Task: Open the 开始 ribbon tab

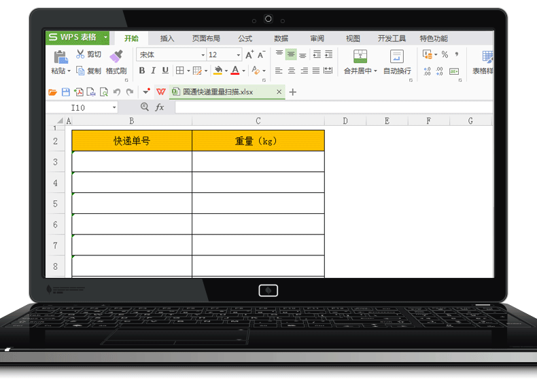Action: 131,38
